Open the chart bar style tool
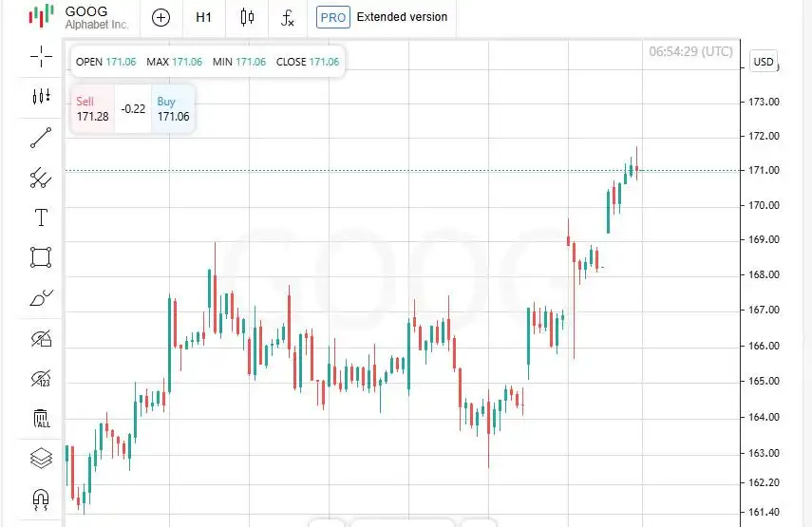The image size is (812, 527). pyautogui.click(x=41, y=96)
